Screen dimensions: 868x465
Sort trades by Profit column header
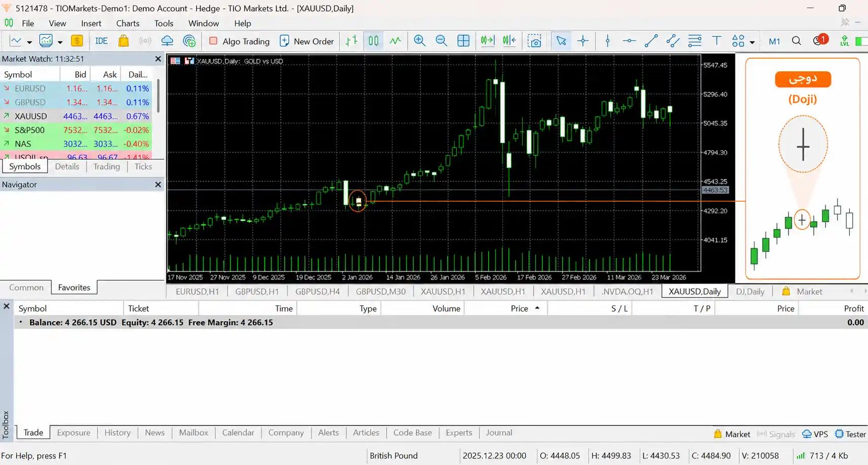tap(833, 308)
